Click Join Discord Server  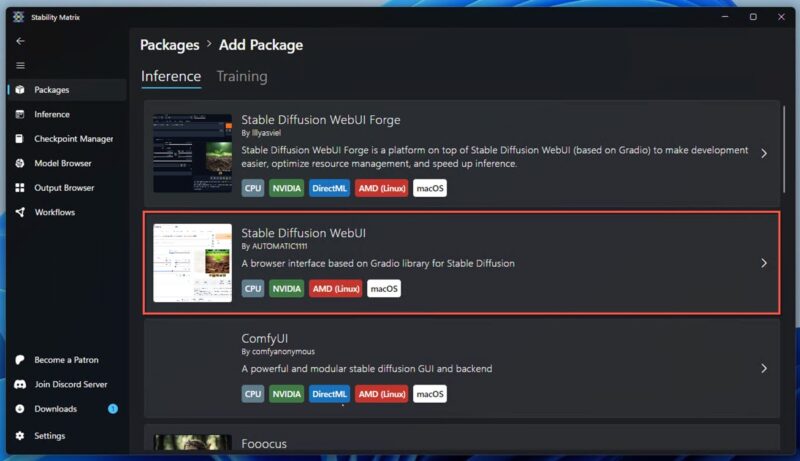tap(67, 385)
